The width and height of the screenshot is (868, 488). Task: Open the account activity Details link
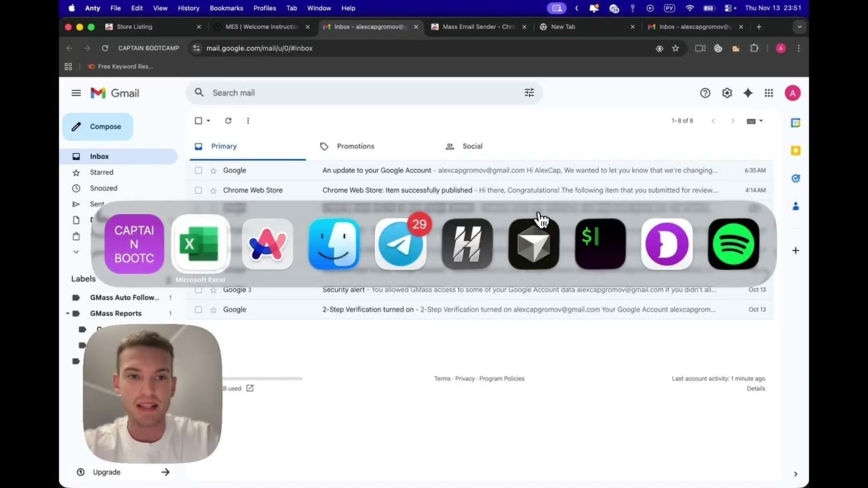(755, 388)
